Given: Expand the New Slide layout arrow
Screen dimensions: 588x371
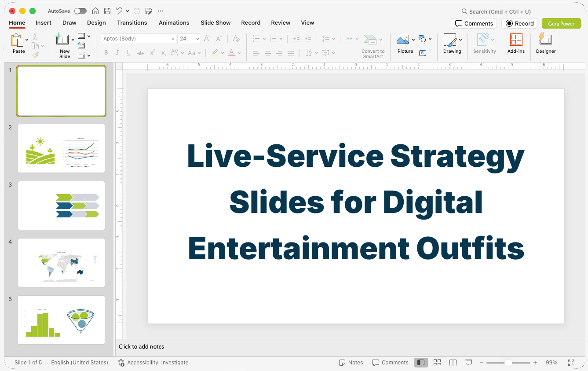Looking at the screenshot, I should pyautogui.click(x=73, y=40).
